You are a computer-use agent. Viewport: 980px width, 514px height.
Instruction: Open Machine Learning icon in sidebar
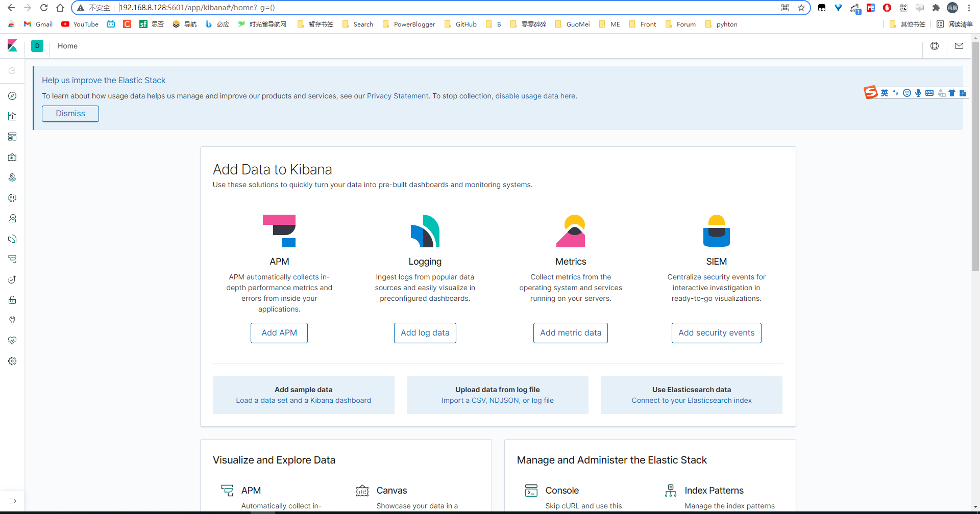[12, 198]
